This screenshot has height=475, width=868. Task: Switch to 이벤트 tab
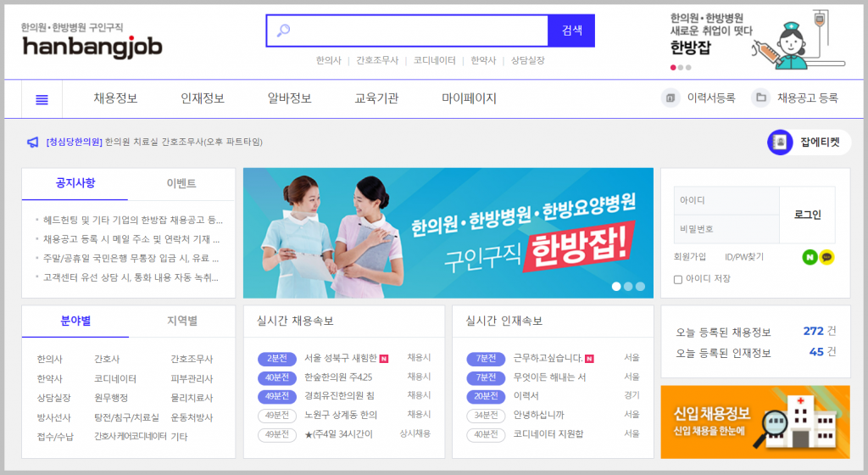click(181, 183)
